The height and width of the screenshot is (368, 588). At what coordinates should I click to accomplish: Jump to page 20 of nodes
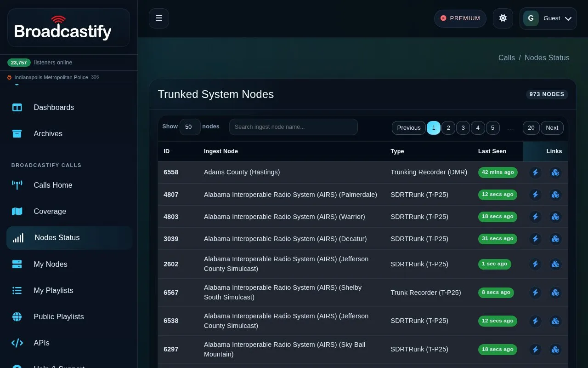531,128
